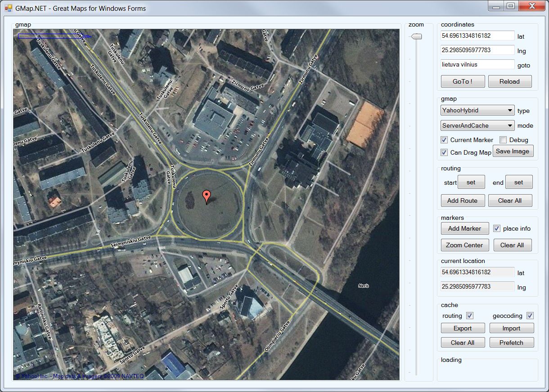Toggle the geocoding cache checkbox
549x392 pixels.
click(x=530, y=316)
